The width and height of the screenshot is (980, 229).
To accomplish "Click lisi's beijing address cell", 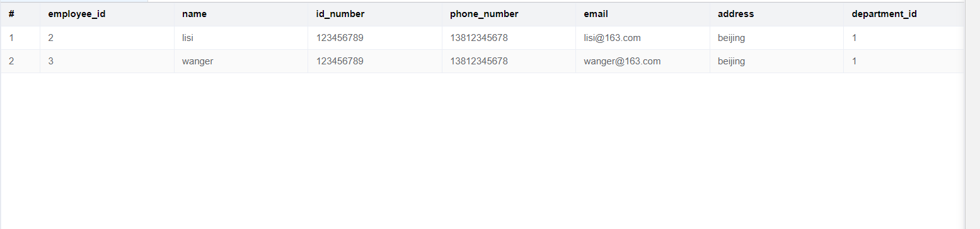I will click(776, 38).
